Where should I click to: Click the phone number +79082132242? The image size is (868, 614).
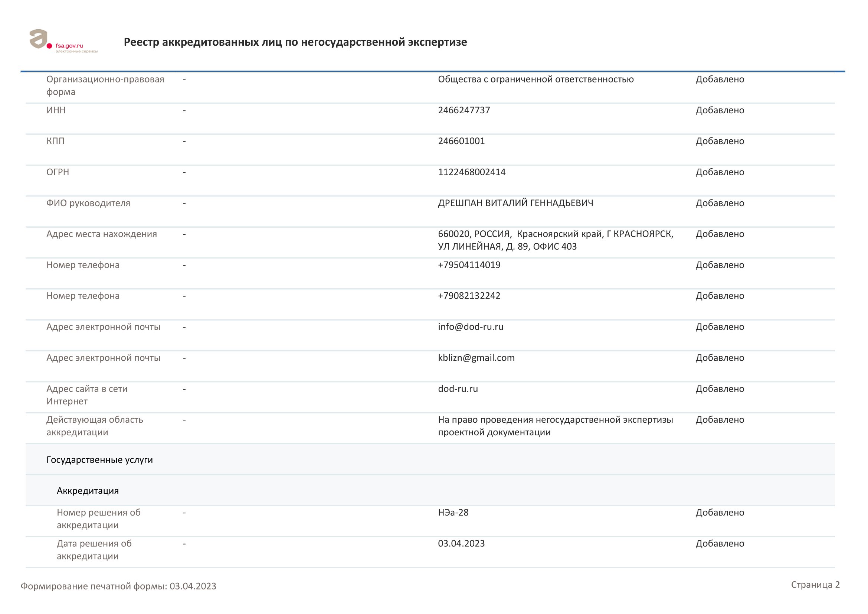469,296
